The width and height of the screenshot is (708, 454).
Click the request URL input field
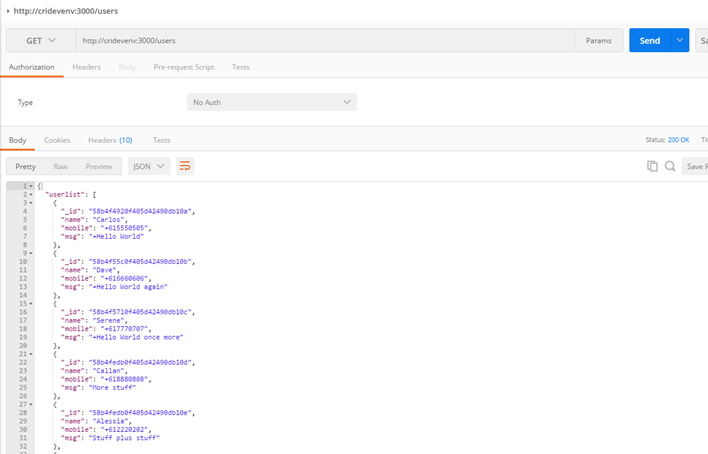320,40
